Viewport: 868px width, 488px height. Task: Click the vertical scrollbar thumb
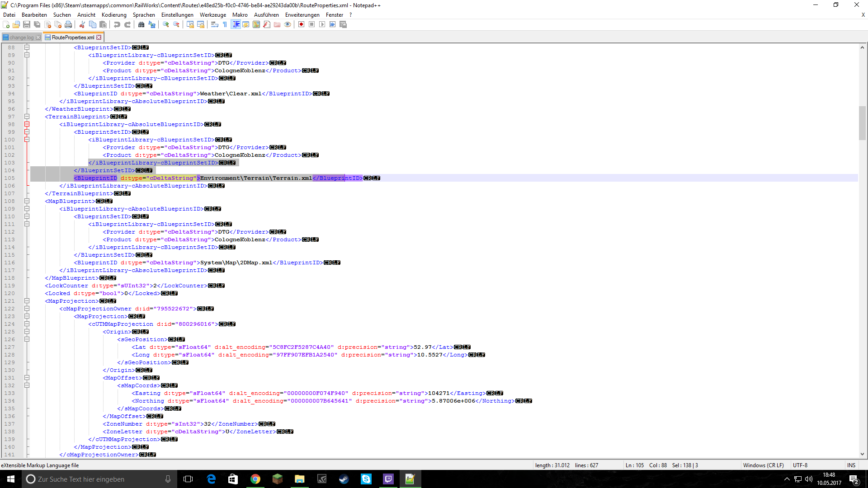coord(862,123)
